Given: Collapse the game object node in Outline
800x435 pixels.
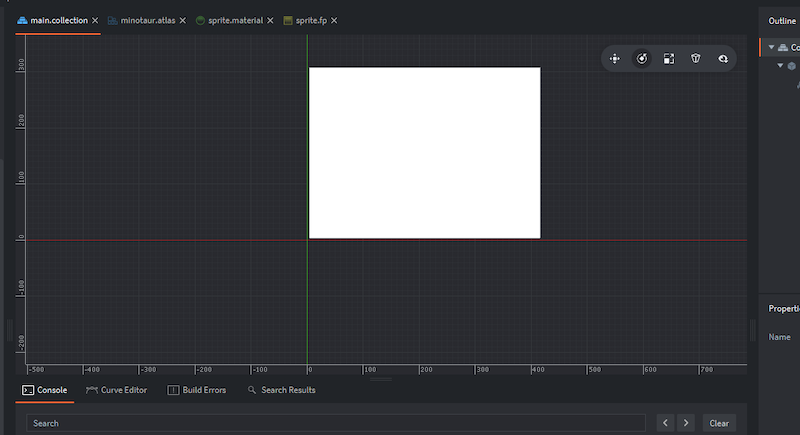Looking at the screenshot, I should pyautogui.click(x=780, y=65).
